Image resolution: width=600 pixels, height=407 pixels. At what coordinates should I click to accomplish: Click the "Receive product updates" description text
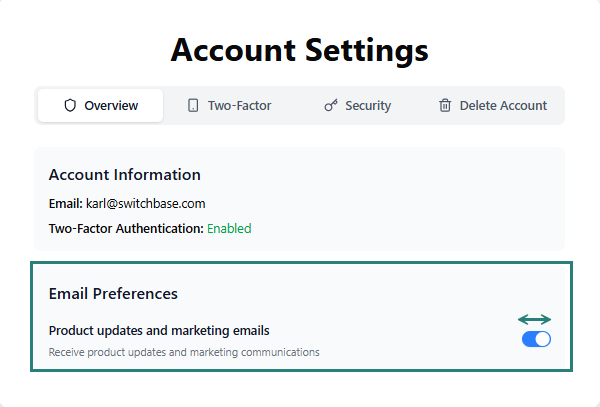coord(184,352)
